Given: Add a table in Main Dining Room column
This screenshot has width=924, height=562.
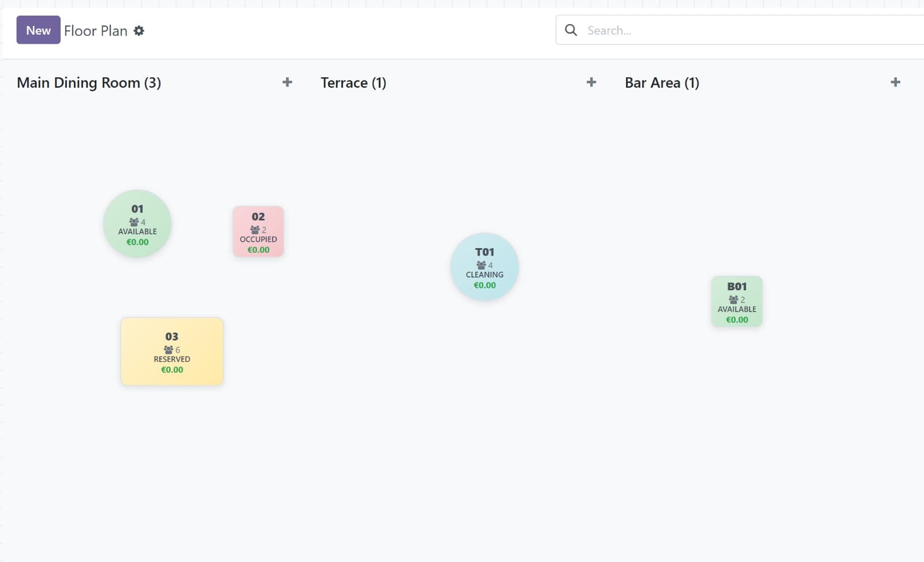Looking at the screenshot, I should click(287, 83).
